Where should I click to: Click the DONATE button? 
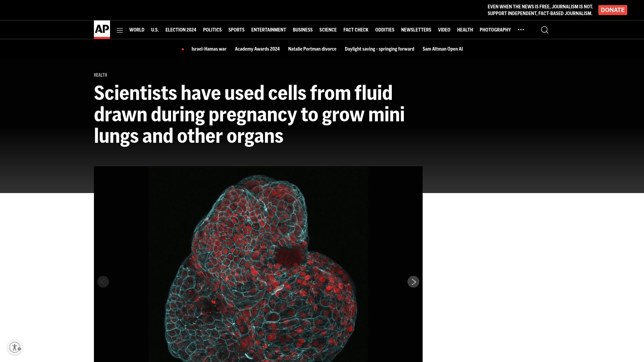[x=612, y=10]
